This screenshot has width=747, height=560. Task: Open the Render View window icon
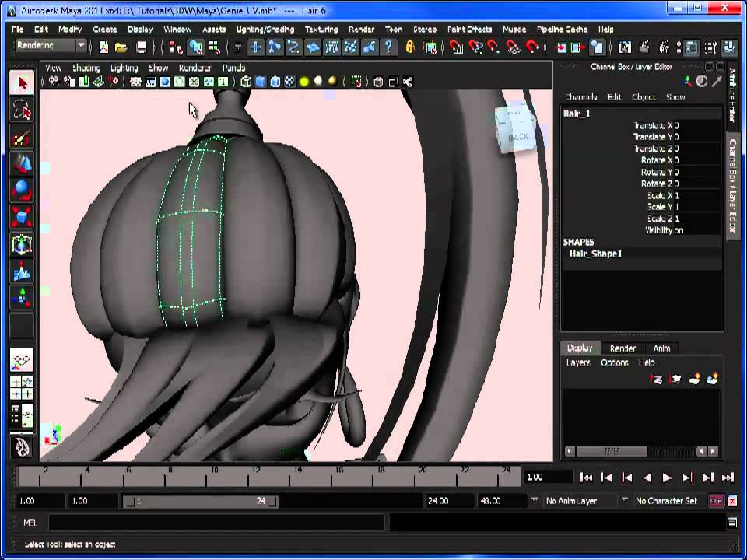625,47
